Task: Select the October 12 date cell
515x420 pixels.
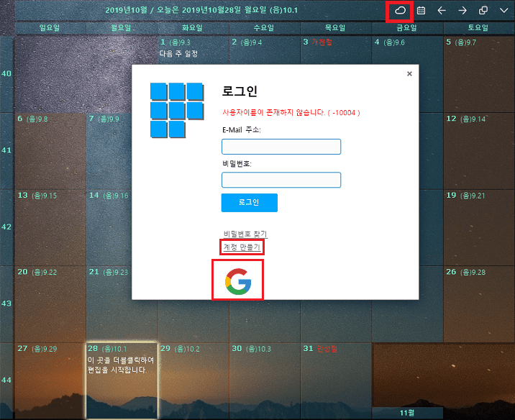Action: click(x=479, y=151)
